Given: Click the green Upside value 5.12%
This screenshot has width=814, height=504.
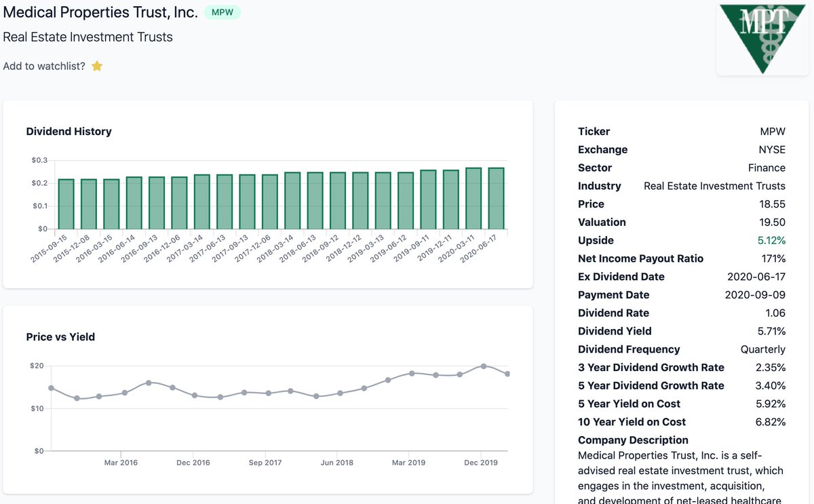Looking at the screenshot, I should pos(772,240).
